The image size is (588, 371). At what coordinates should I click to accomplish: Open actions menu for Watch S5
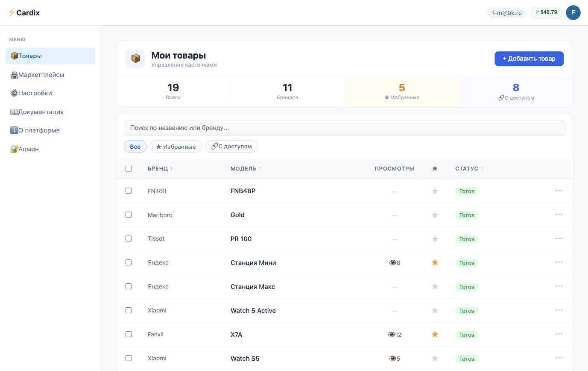pyautogui.click(x=559, y=358)
